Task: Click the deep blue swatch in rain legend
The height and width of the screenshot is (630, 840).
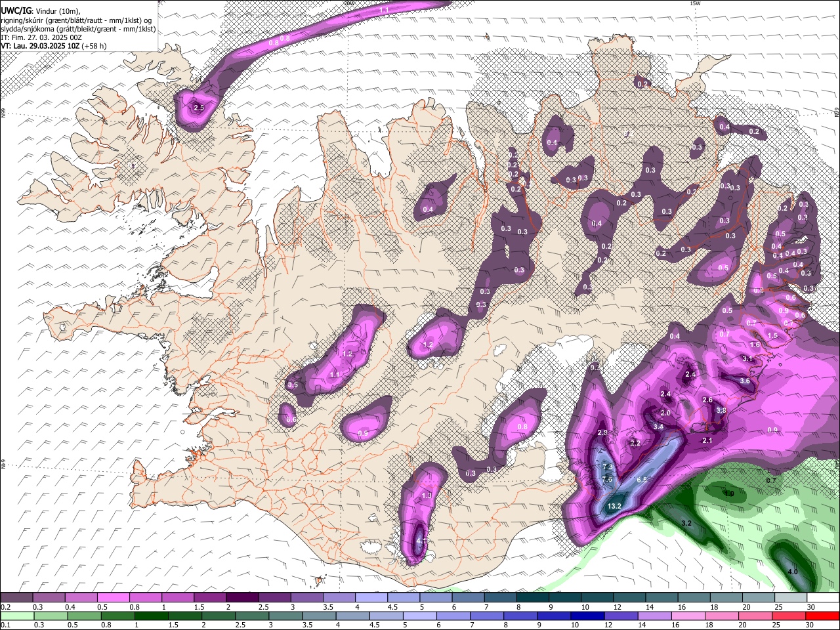Action: point(587,616)
